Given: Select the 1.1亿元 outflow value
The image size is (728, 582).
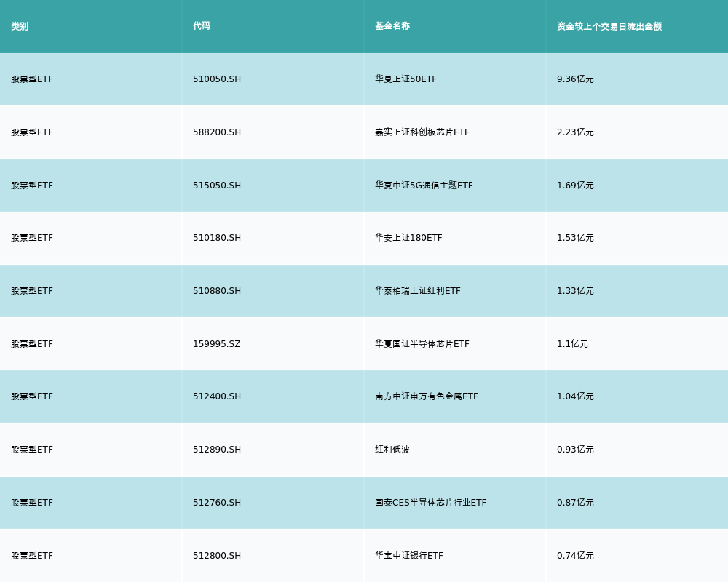Looking at the screenshot, I should pos(572,344).
